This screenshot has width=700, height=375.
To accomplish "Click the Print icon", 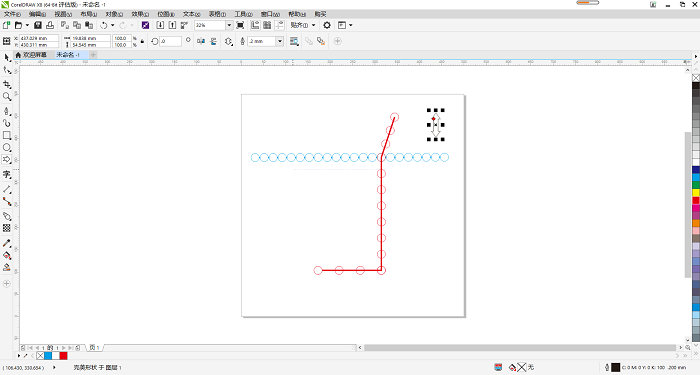I will coord(50,25).
